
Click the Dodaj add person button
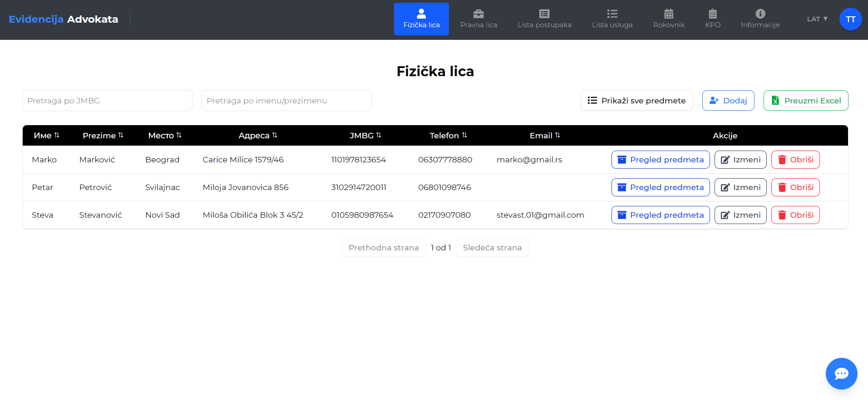coord(728,100)
